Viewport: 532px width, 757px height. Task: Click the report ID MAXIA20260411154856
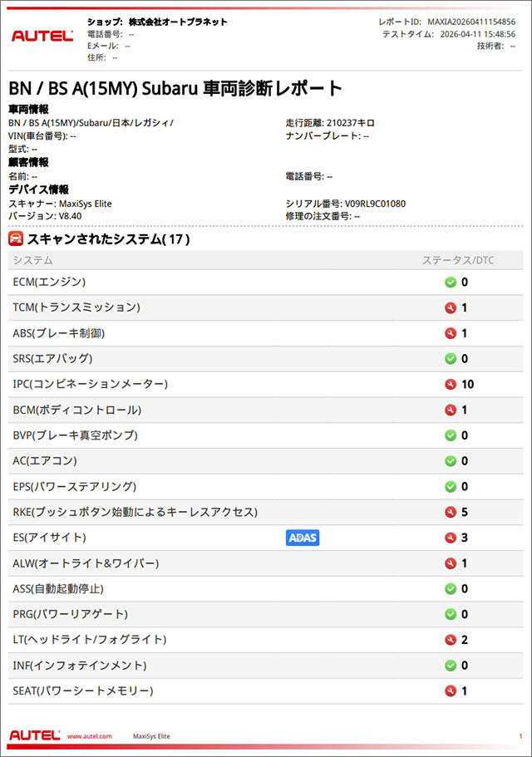(471, 22)
